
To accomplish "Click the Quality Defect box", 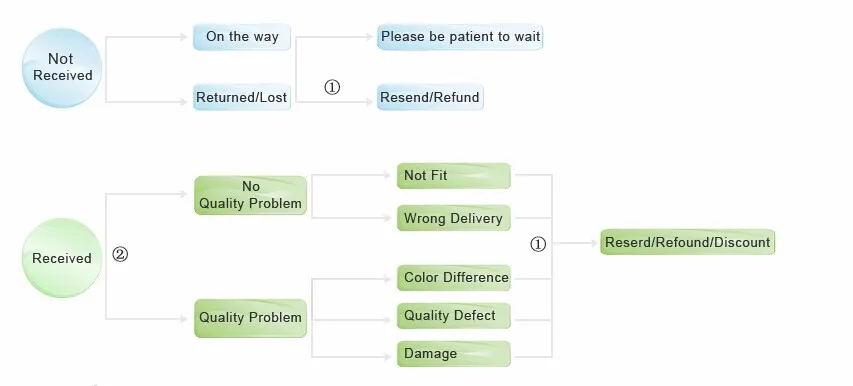I will (454, 316).
